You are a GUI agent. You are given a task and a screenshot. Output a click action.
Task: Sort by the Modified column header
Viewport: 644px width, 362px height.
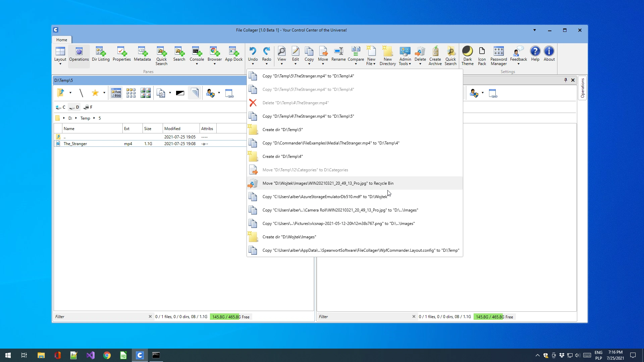pos(181,128)
